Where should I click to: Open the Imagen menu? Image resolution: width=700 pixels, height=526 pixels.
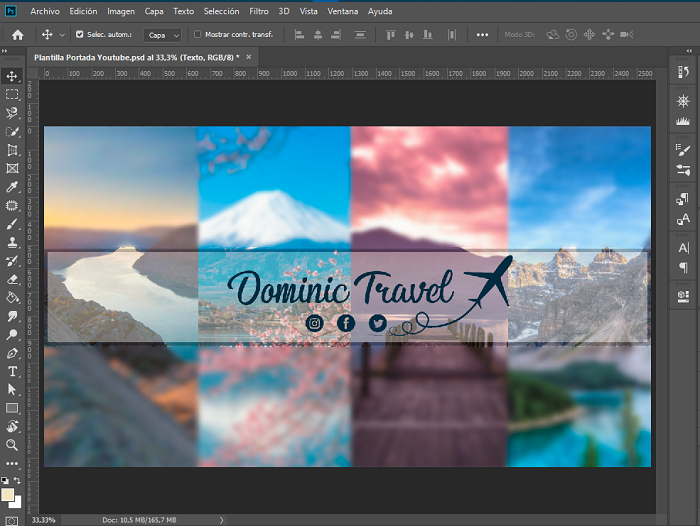[121, 11]
